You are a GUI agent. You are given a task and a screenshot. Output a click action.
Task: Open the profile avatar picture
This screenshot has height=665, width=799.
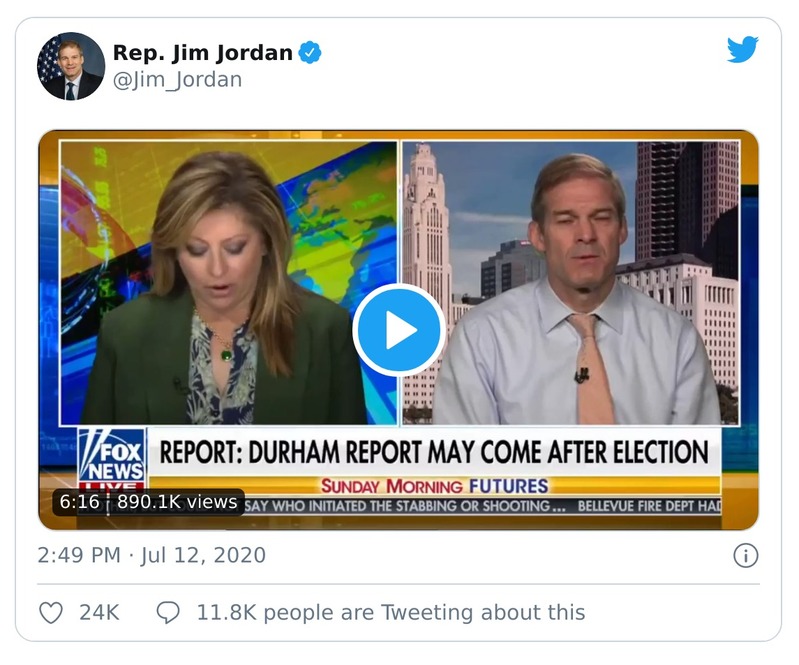point(71,66)
